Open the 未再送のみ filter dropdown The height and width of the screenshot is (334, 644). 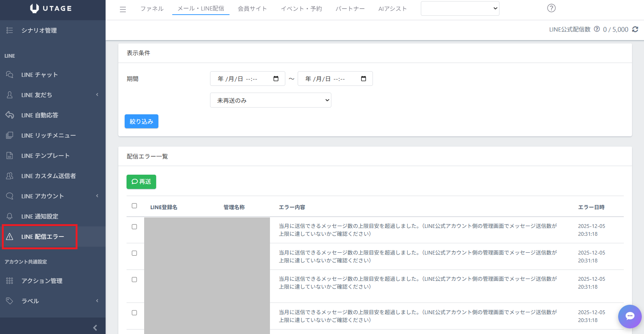pyautogui.click(x=270, y=100)
